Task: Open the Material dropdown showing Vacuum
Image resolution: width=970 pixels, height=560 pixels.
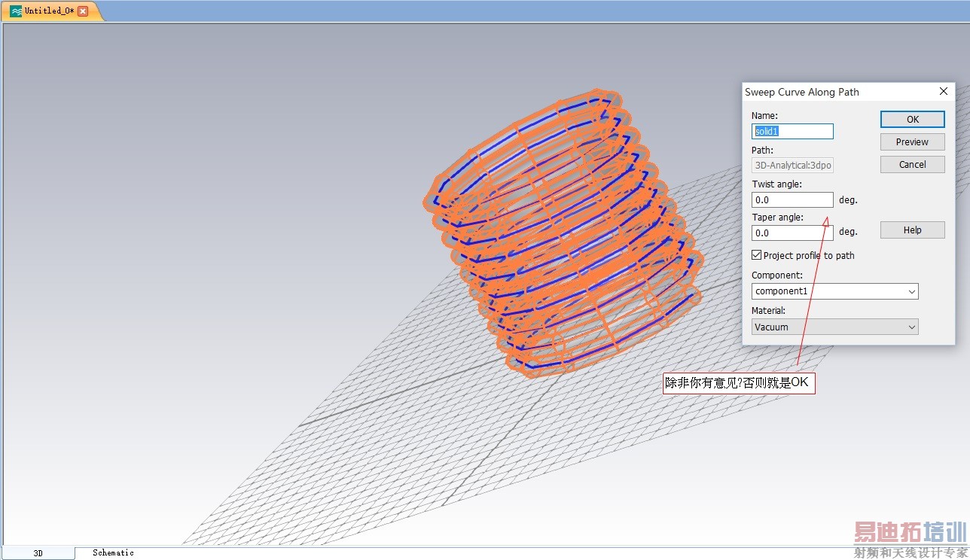Action: [835, 327]
